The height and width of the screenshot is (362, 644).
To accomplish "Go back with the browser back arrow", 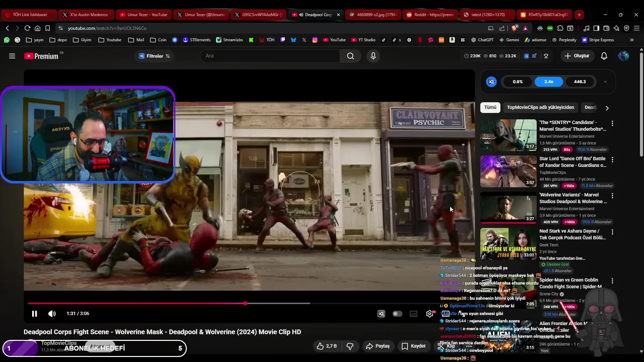I will point(7,28).
